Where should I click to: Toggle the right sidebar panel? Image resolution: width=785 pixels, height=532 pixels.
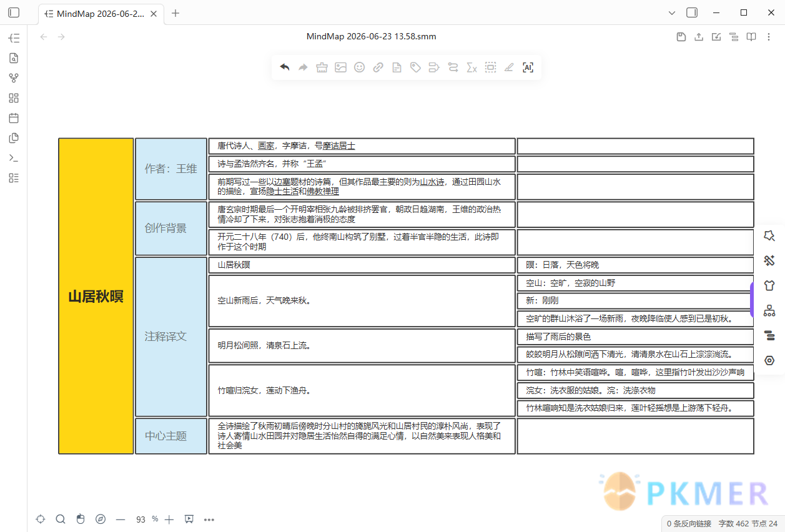tap(691, 12)
